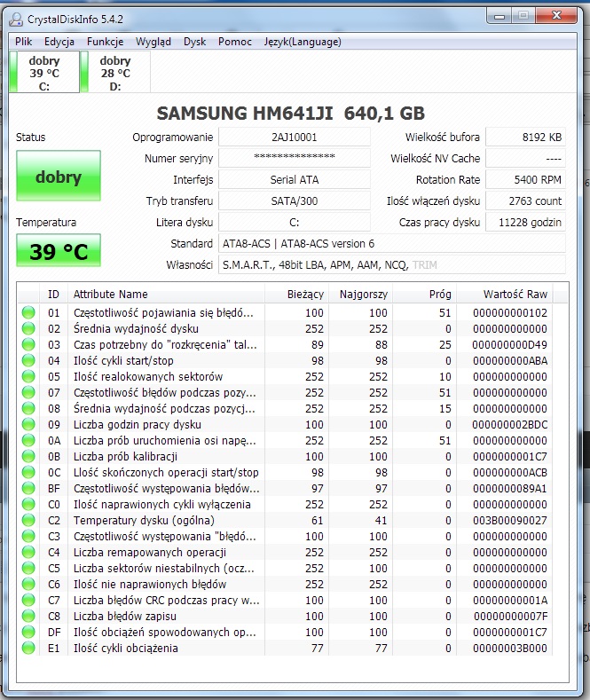The height and width of the screenshot is (700, 590).
Task: Select row 'Ilość realokowanych sektorów'
Action: pyautogui.click(x=285, y=376)
